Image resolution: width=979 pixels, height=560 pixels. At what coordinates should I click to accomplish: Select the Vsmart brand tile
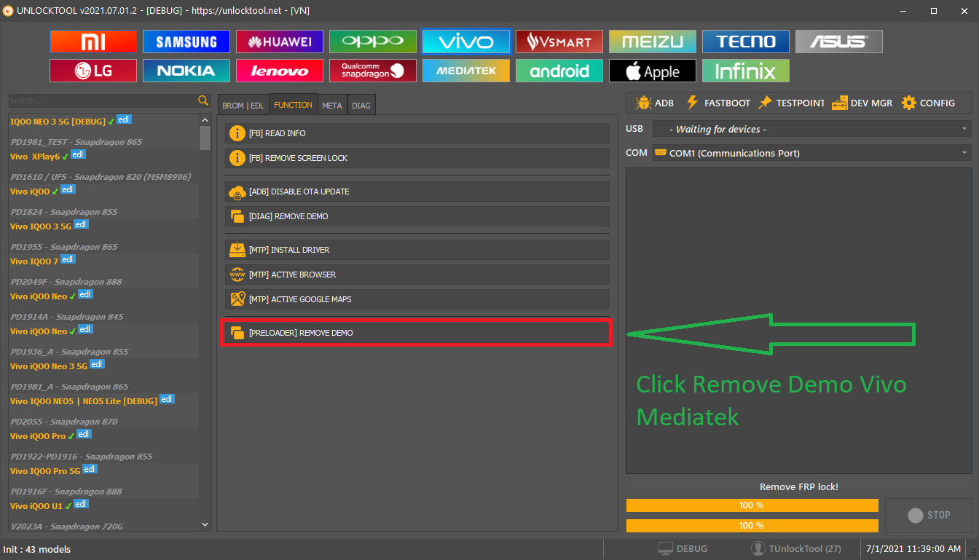click(x=559, y=42)
